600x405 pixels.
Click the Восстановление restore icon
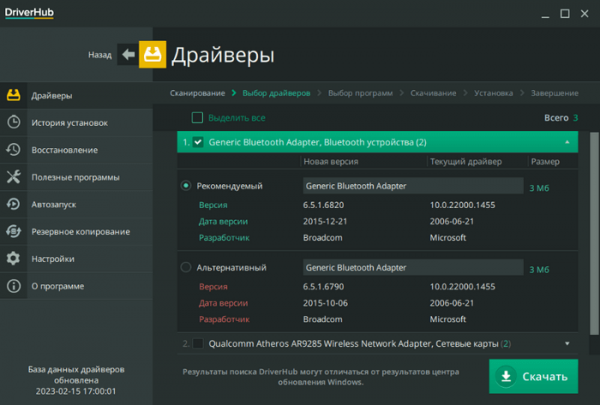(x=13, y=149)
